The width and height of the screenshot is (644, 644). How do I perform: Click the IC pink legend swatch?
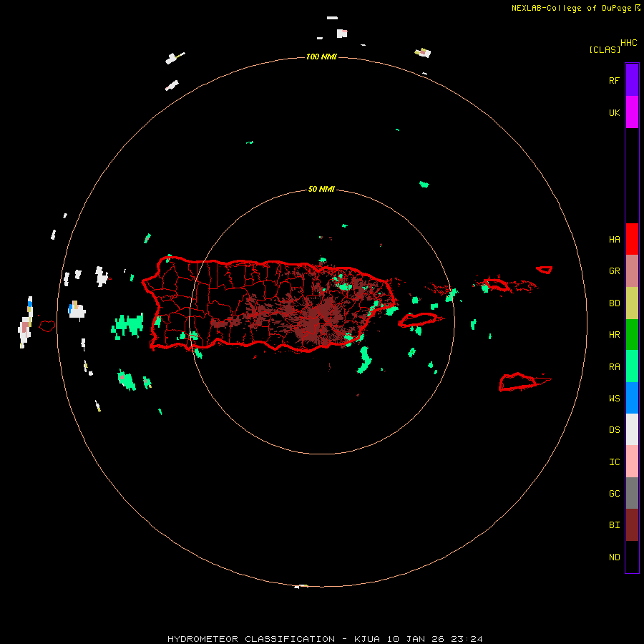tap(632, 462)
